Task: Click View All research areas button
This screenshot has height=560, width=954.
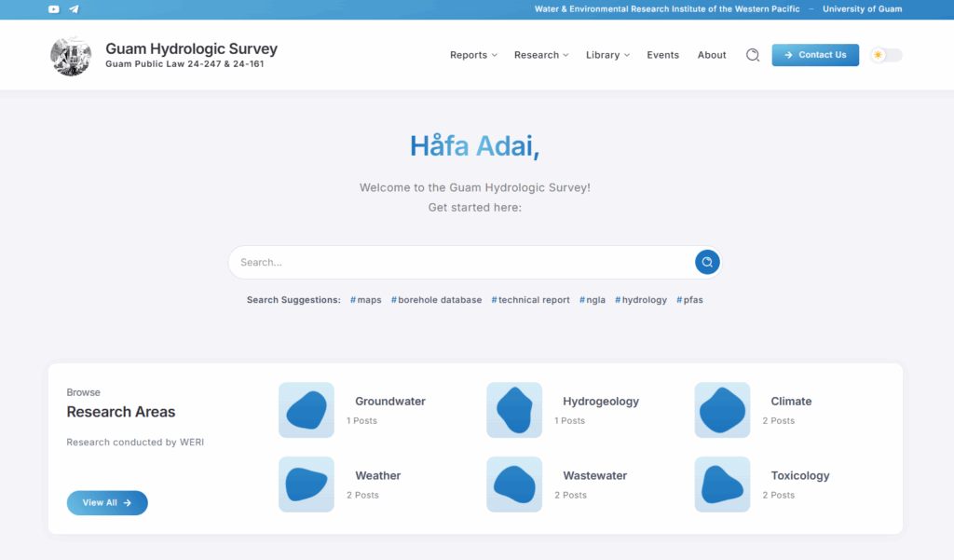Action: [107, 502]
